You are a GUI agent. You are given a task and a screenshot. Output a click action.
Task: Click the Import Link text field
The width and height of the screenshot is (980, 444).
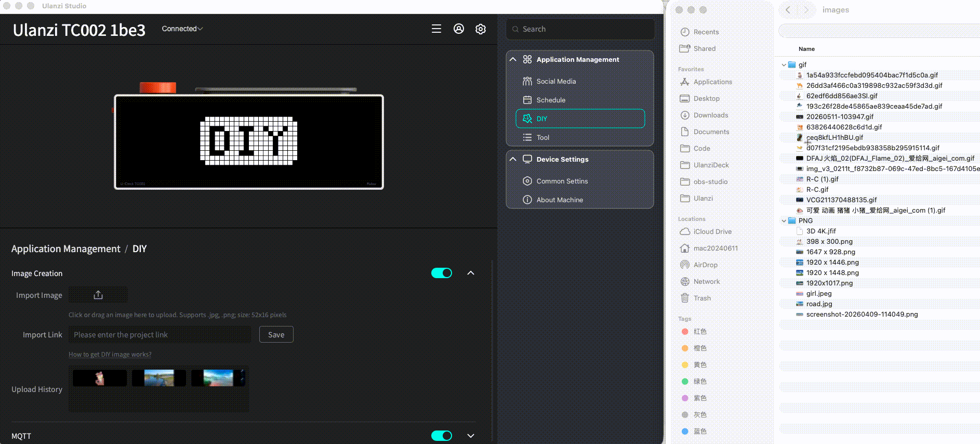pyautogui.click(x=160, y=335)
